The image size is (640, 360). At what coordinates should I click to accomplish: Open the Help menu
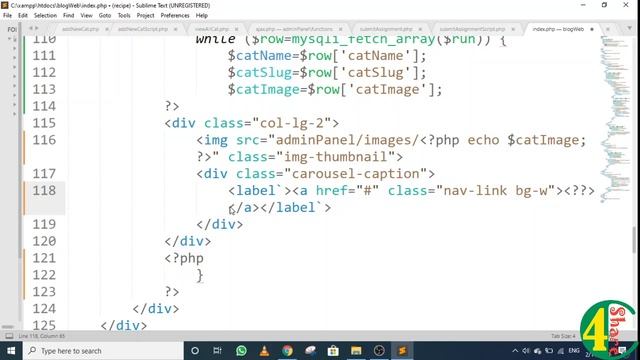[x=202, y=16]
